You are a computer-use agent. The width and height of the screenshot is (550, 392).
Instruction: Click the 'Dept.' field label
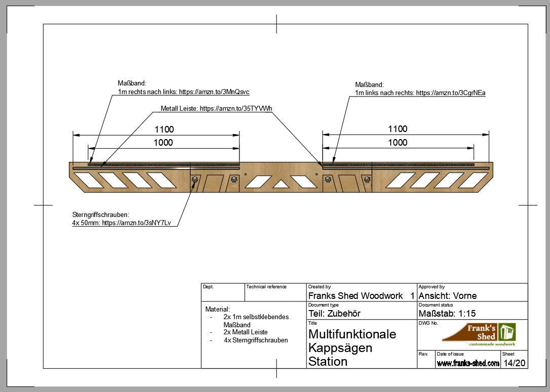pyautogui.click(x=208, y=287)
